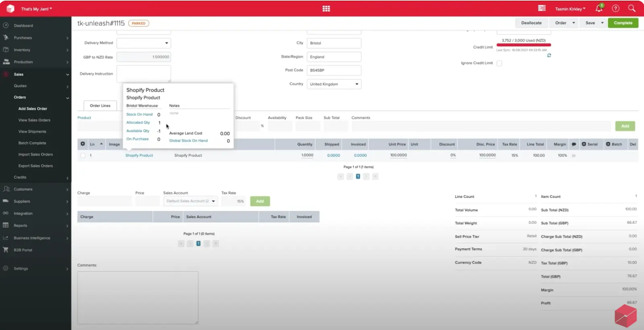Click the City field Bristol
Viewport: 644px width, 330px height.
(x=334, y=43)
